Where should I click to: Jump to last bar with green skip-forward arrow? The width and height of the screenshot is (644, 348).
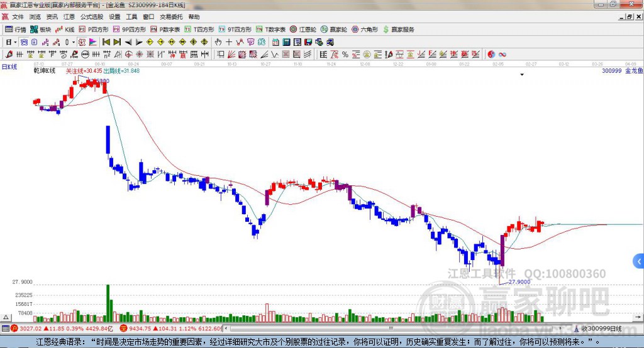pyautogui.click(x=117, y=42)
